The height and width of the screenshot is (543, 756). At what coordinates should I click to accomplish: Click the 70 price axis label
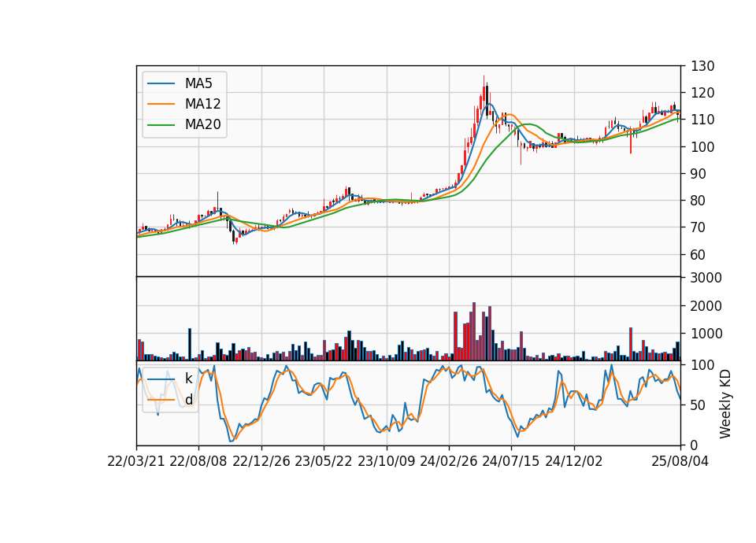pyautogui.click(x=699, y=227)
